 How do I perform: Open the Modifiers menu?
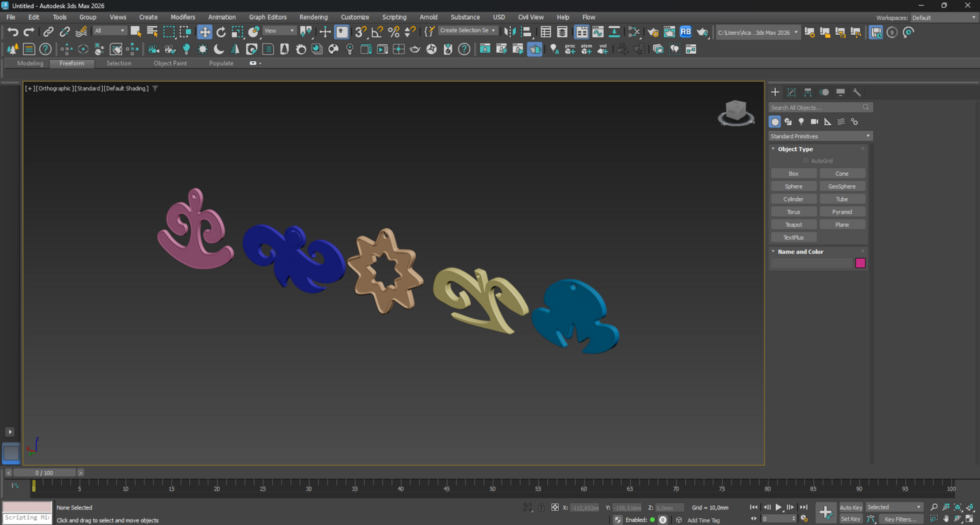(x=182, y=17)
